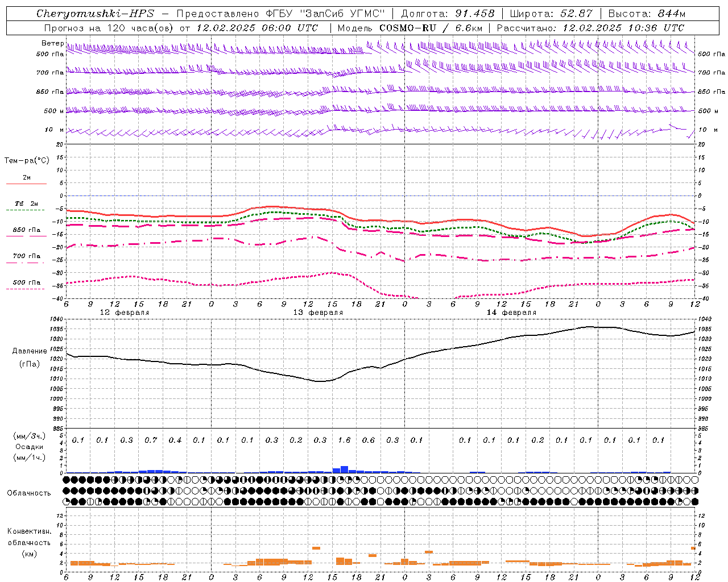
Task: Click the lowest point of pressure curve
Action: point(320,381)
